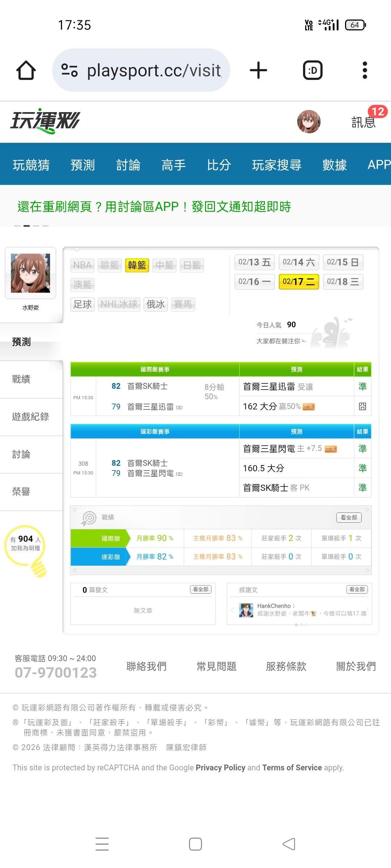The width and height of the screenshot is (391, 868).
Task: Go to next 感謝文 with right arrow
Action: (x=367, y=610)
